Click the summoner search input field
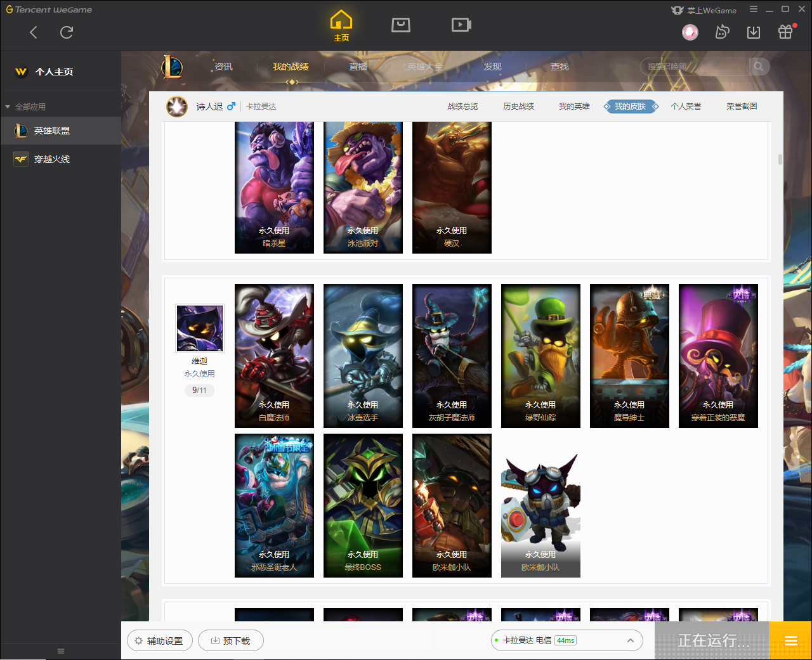The width and height of the screenshot is (812, 660). click(x=695, y=67)
